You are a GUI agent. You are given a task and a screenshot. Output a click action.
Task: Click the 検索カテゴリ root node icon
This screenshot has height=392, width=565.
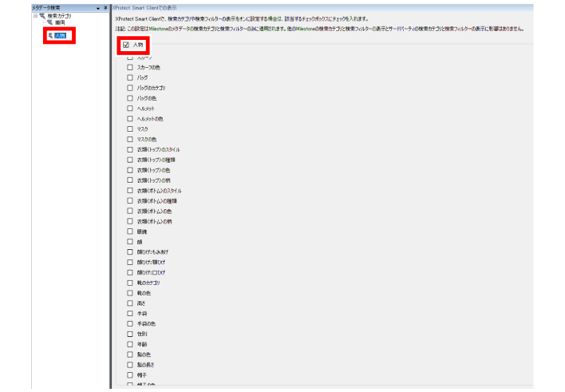pyautogui.click(x=42, y=16)
